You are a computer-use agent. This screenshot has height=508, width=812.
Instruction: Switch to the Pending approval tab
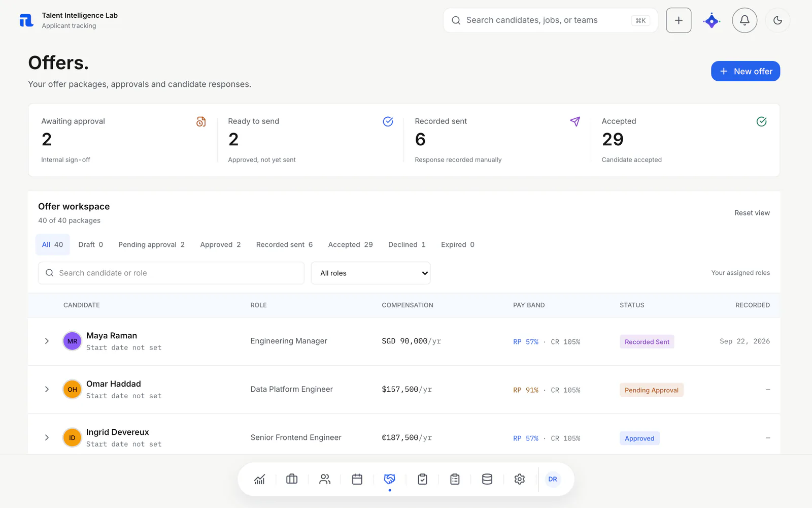pos(151,244)
